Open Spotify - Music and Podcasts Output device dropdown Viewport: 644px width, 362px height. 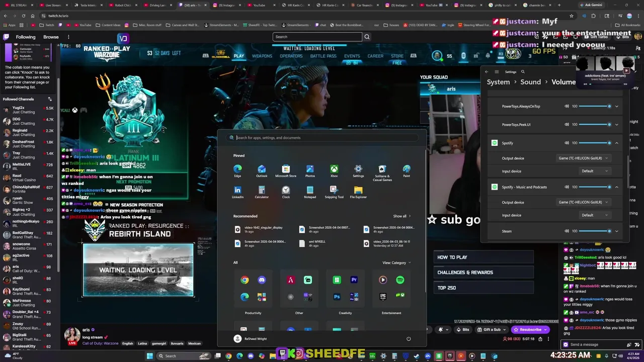[x=583, y=202]
